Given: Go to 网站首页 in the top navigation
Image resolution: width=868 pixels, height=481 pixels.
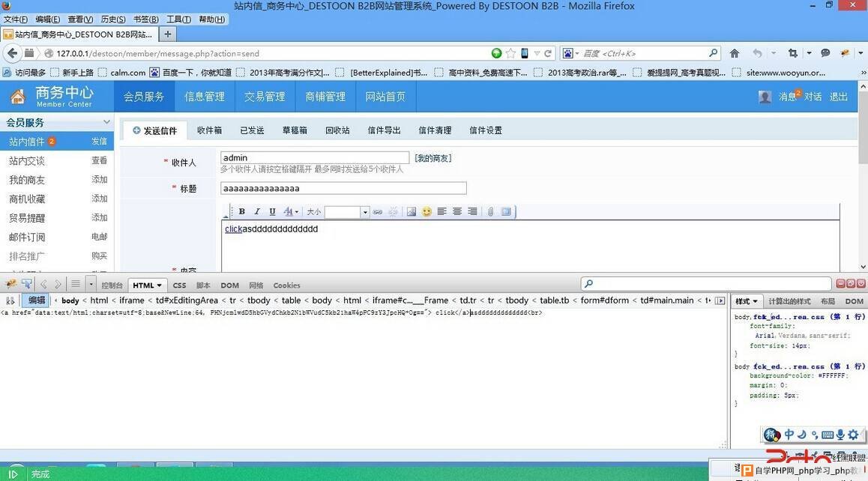Looking at the screenshot, I should [385, 97].
